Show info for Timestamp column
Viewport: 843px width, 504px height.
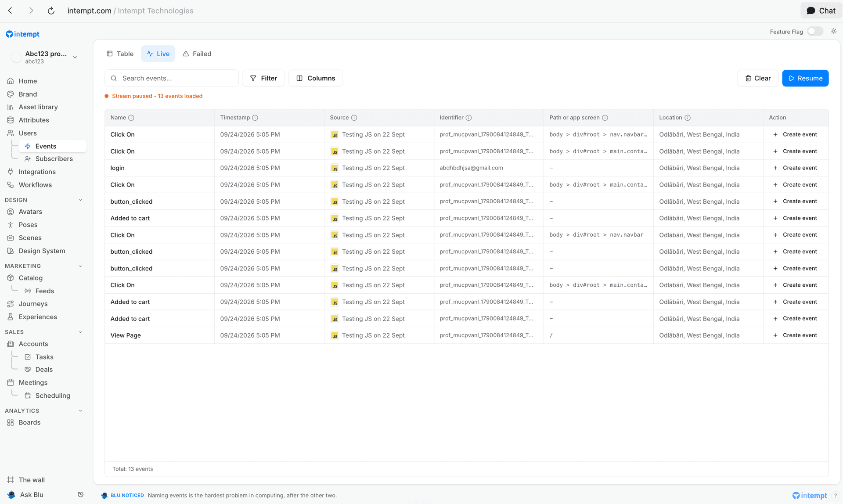coord(255,118)
